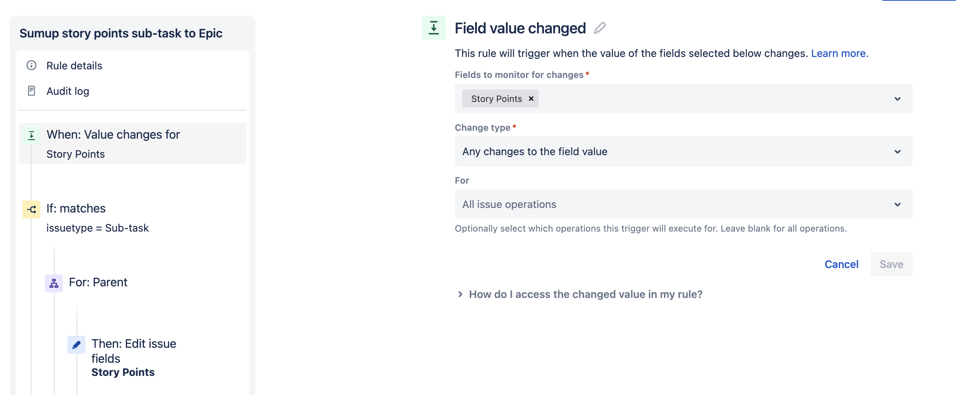
Task: Click the Cancel button
Action: [841, 264]
